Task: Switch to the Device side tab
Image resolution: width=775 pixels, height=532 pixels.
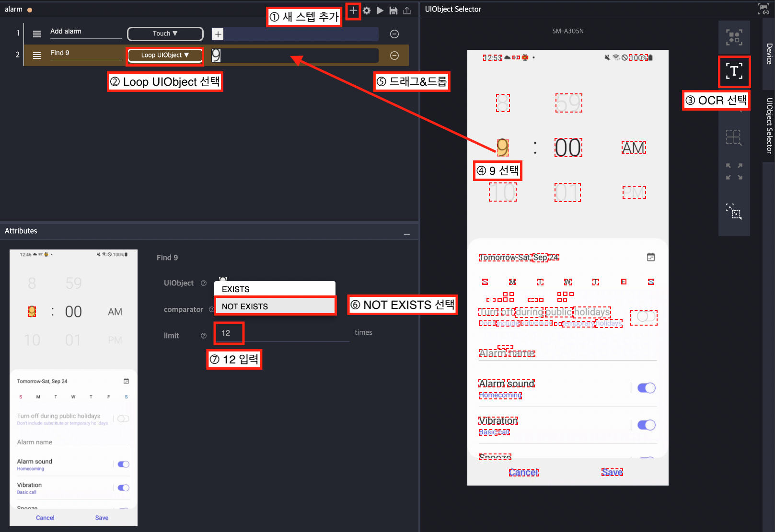Action: coord(769,54)
